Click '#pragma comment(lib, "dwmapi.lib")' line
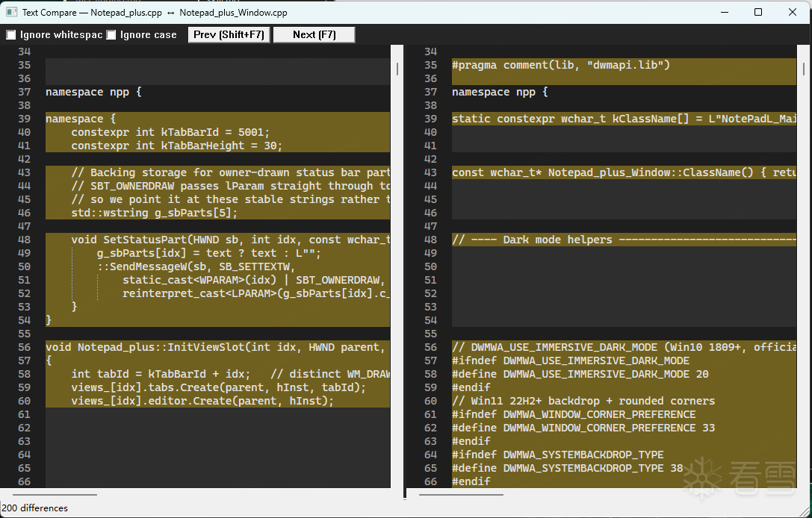Screen dimensions: 812x518 561,65
